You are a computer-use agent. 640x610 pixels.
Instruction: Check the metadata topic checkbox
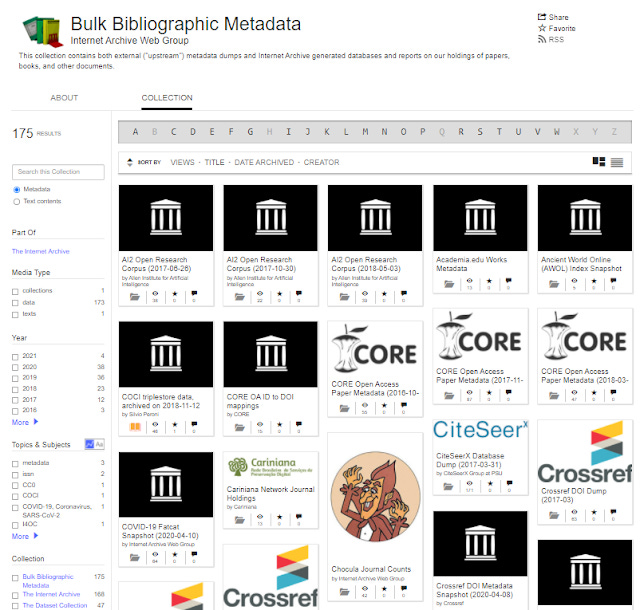tap(16, 463)
